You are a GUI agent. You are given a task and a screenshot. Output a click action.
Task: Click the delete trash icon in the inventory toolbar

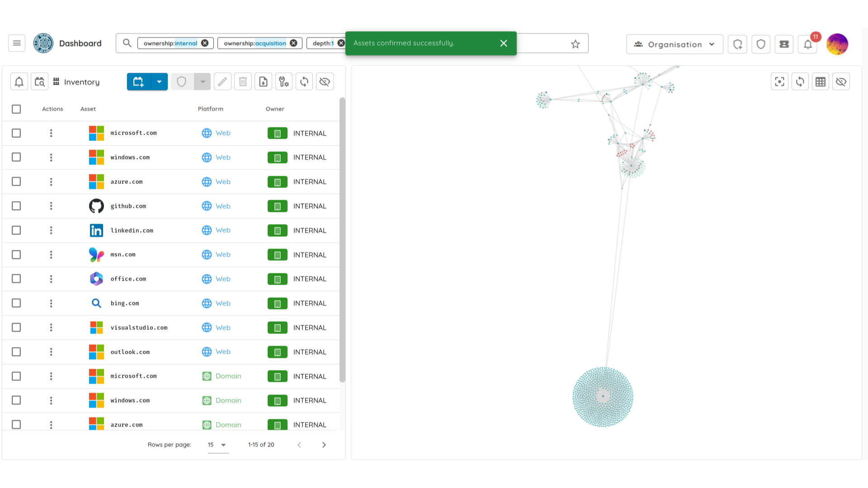click(x=243, y=82)
